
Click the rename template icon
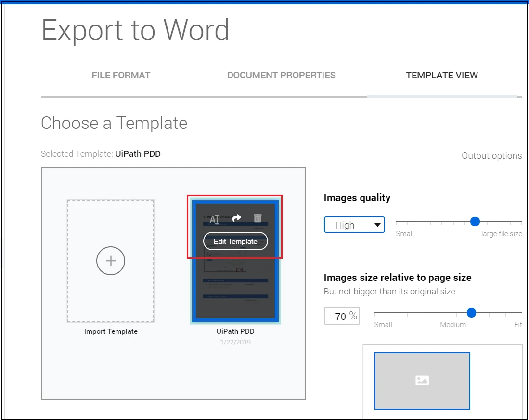tap(215, 219)
